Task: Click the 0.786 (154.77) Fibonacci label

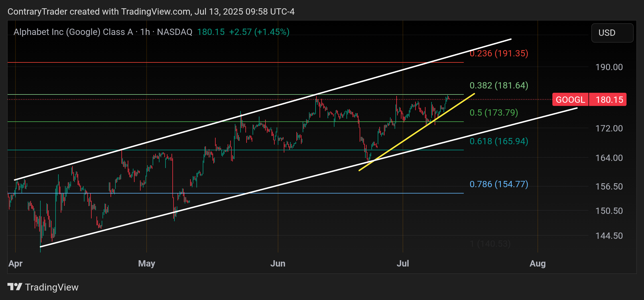Action: pos(499,184)
